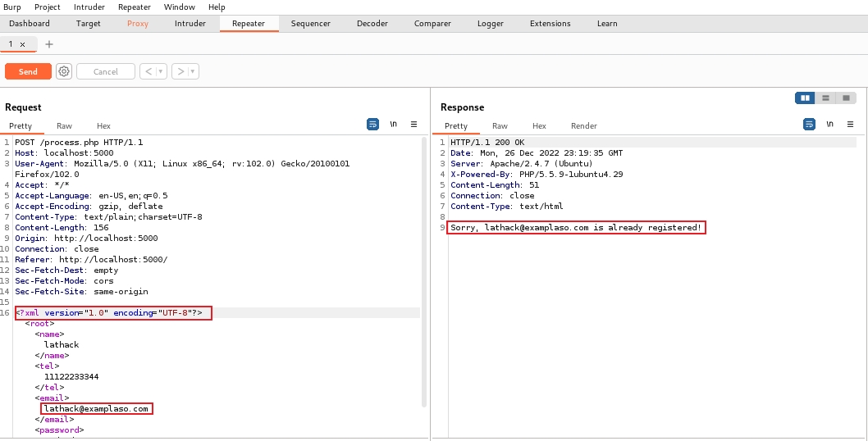Viewport: 868px width, 441px height.
Task: Click the POST /process.php request line
Action: click(x=79, y=143)
